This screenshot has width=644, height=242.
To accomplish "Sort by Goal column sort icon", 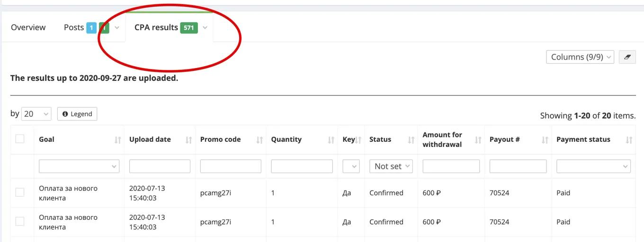I will [x=117, y=140].
